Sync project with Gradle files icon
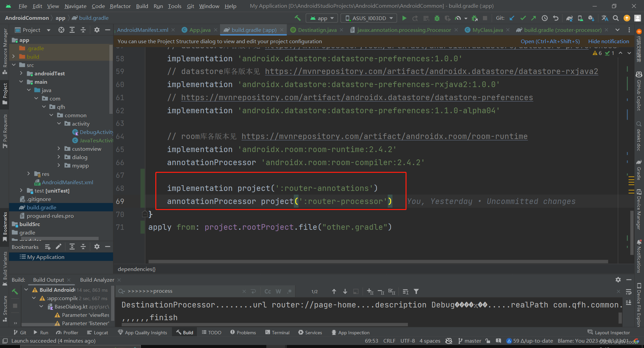Screen dimensions: 644x348 [570, 18]
